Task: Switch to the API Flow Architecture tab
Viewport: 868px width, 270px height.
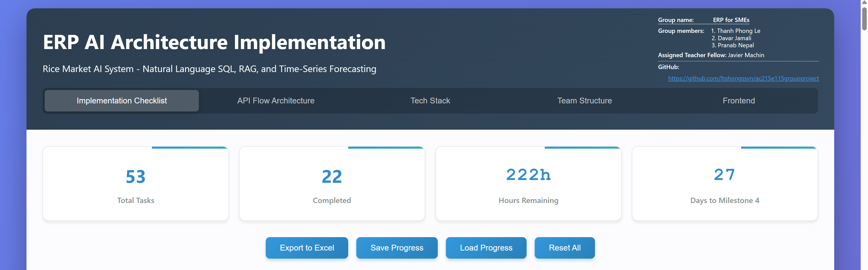Action: pyautogui.click(x=276, y=101)
